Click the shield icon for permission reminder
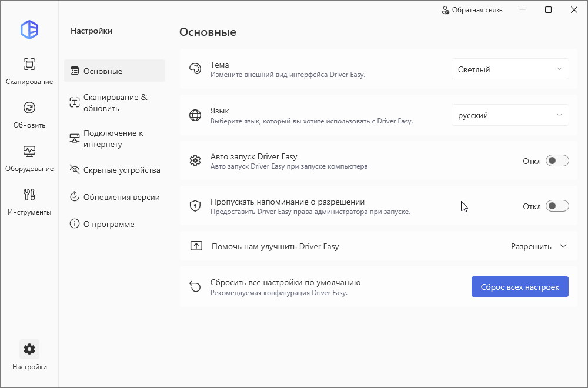Viewport: 588px width, 388px height. 195,206
